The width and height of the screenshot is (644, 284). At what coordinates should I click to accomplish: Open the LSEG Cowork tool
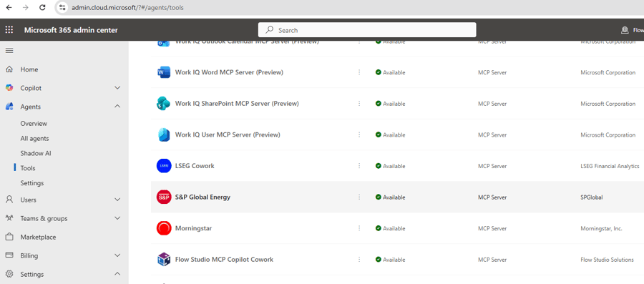(195, 166)
